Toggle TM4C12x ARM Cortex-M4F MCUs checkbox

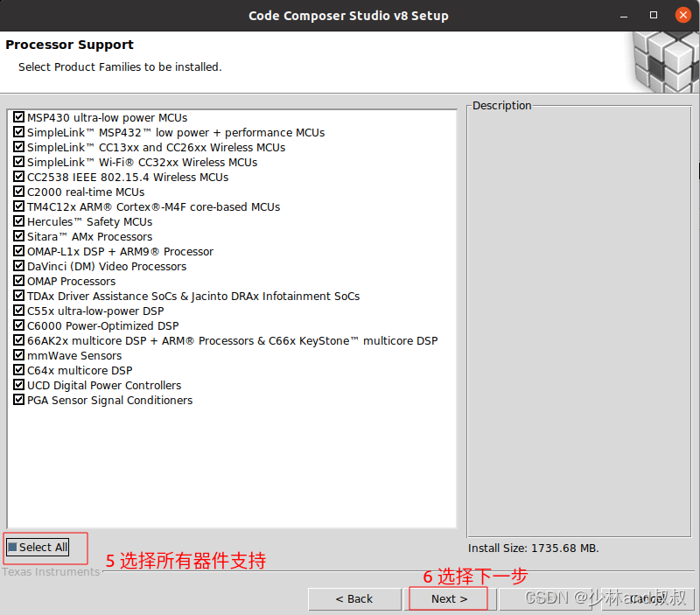(18, 206)
